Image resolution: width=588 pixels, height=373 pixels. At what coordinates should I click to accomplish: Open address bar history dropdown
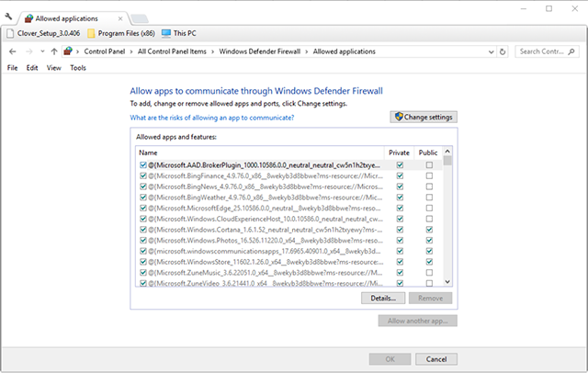(492, 51)
